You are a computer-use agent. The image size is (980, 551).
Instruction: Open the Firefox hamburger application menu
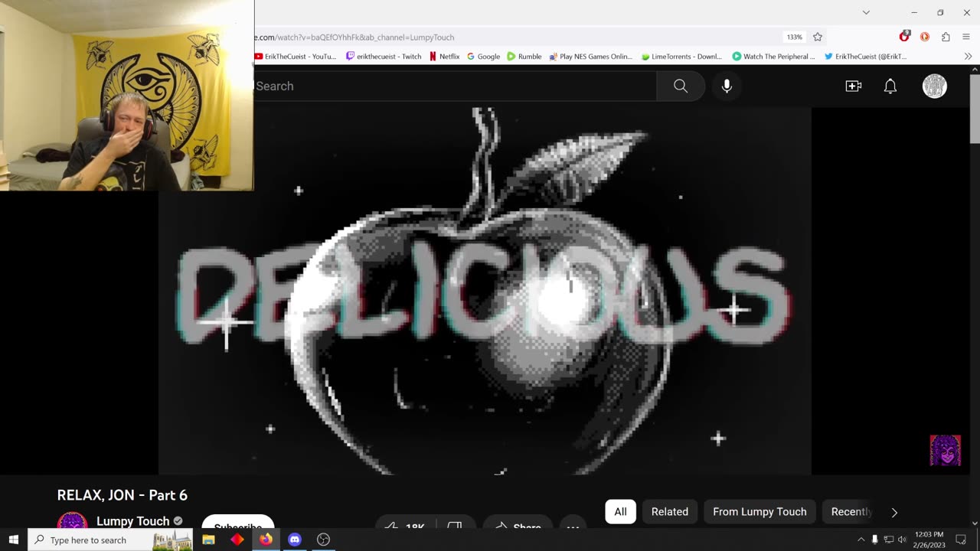[966, 37]
